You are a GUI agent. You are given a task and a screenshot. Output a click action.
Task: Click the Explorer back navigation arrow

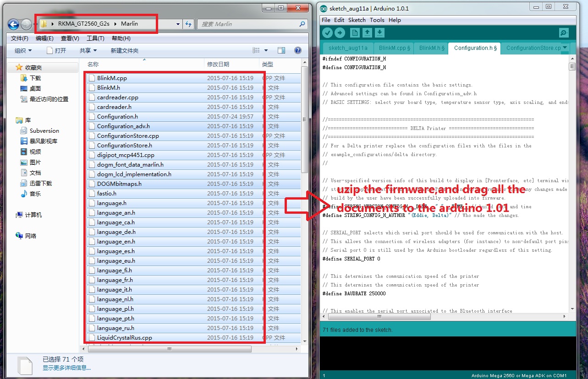point(13,24)
